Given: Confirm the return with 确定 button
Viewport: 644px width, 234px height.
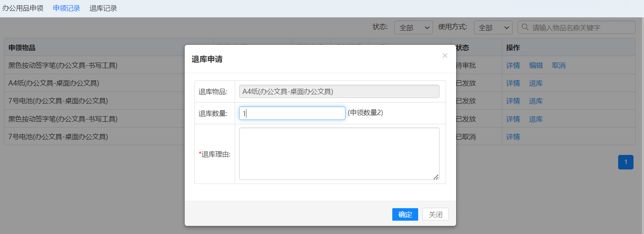Looking at the screenshot, I should pyautogui.click(x=405, y=215).
